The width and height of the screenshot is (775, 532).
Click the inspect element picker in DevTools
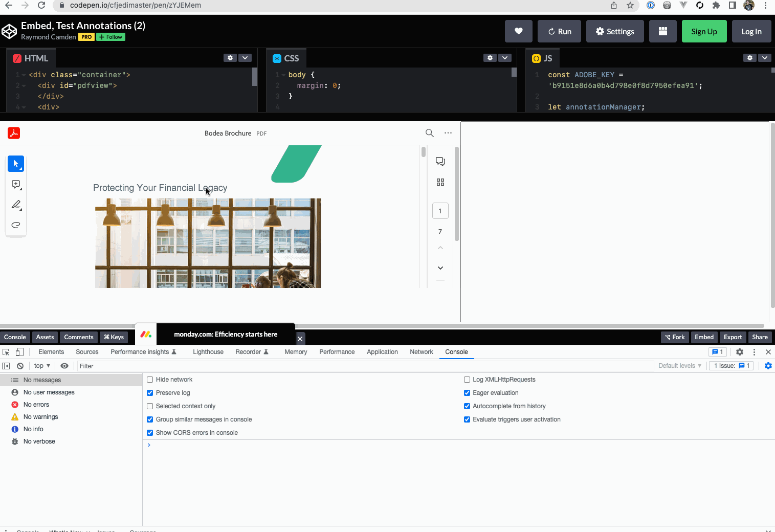(x=6, y=351)
